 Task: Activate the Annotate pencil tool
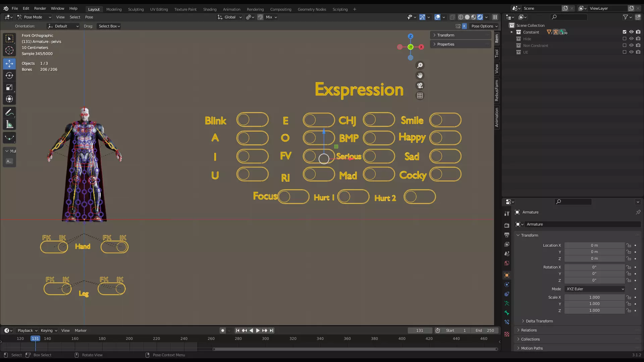(9, 113)
